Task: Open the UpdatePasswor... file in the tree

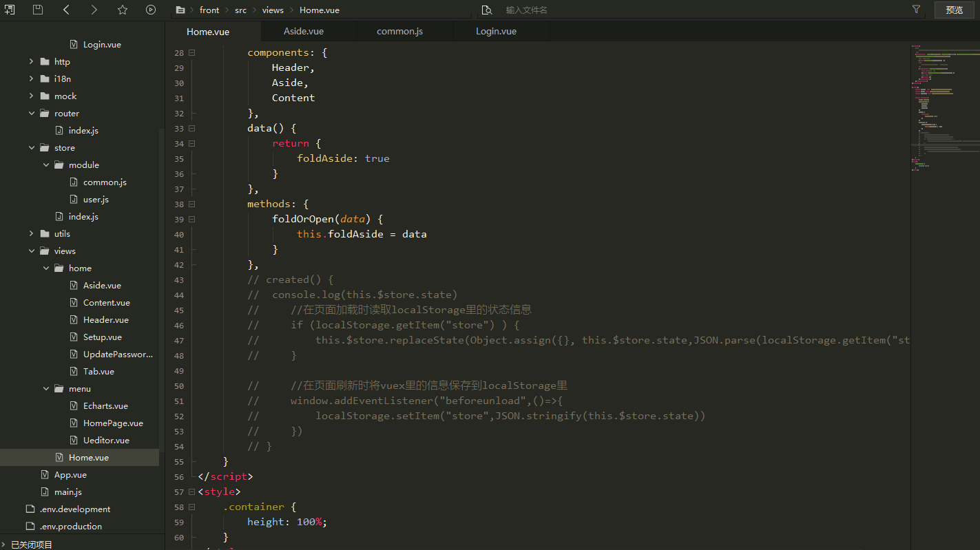Action: [x=118, y=354]
